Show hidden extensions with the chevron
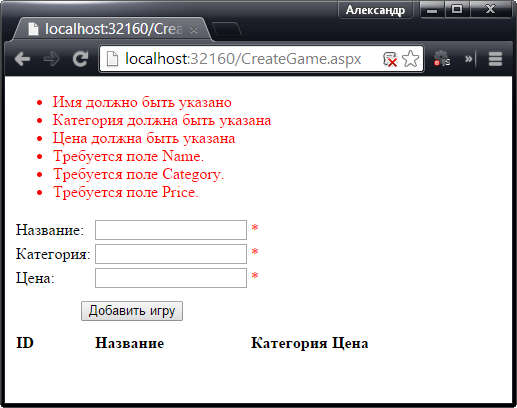 pos(468,59)
